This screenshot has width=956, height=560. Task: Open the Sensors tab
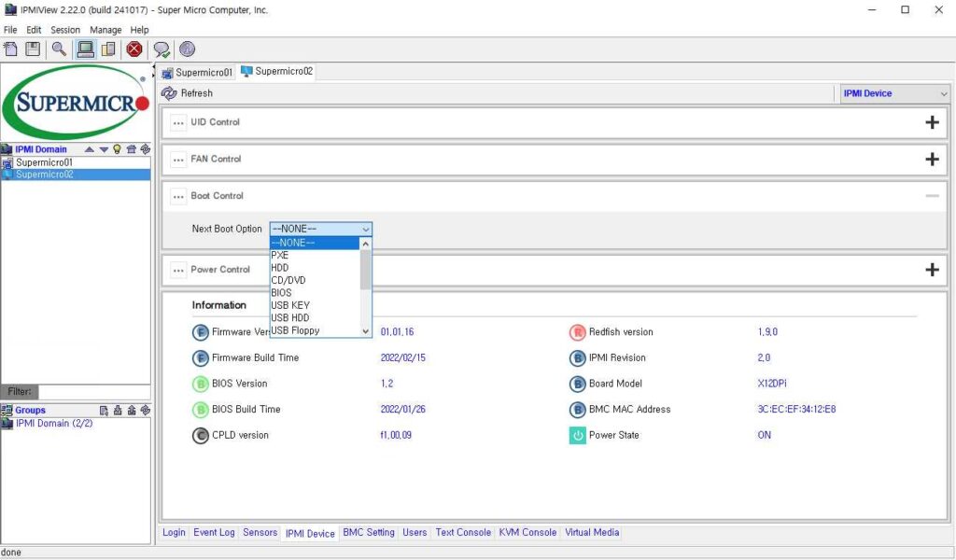click(260, 533)
